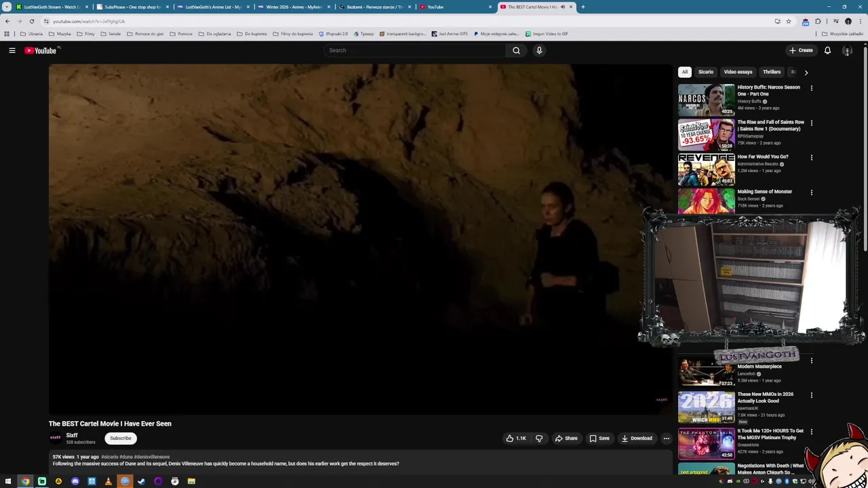
Task: Open File Explorer from the taskbar
Action: [x=191, y=481]
